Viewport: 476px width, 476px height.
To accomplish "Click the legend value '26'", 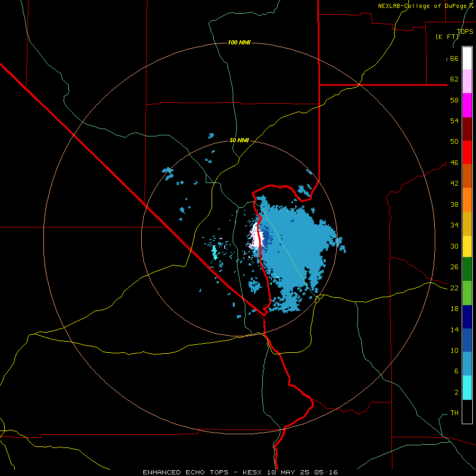I will 454,267.
